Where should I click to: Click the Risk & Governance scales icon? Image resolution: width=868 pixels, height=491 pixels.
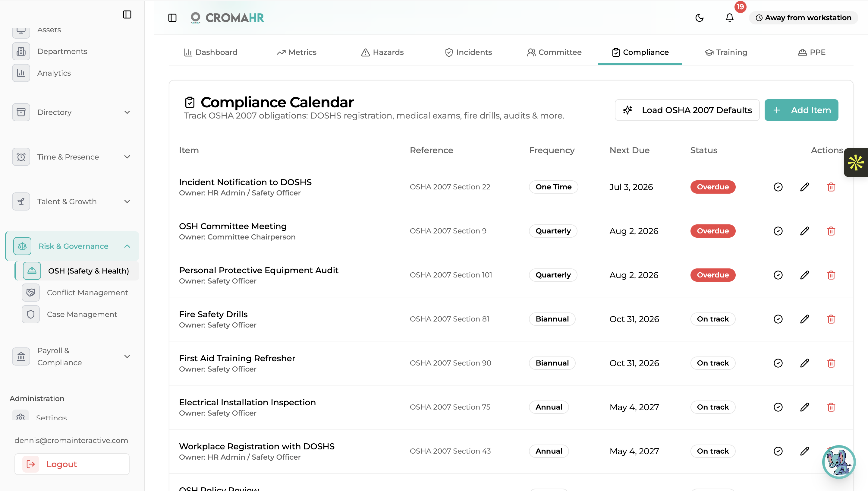22,246
